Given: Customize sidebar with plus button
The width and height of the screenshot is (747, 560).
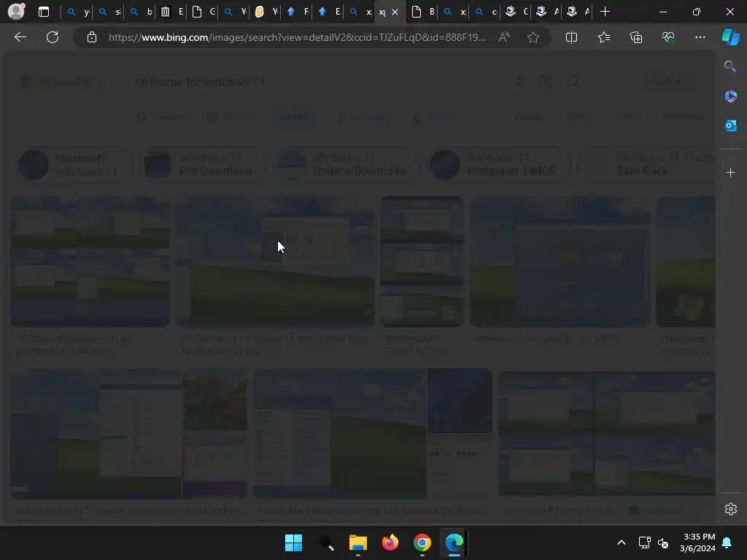Looking at the screenshot, I should tap(730, 172).
